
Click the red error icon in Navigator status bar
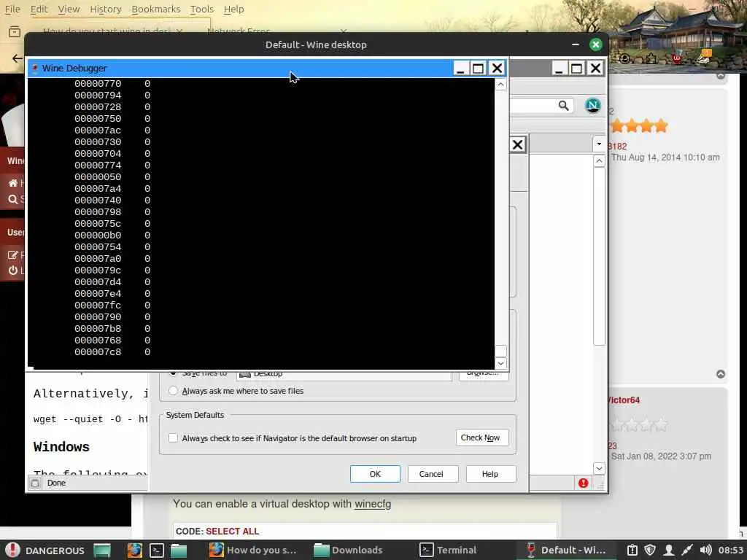[x=583, y=483]
